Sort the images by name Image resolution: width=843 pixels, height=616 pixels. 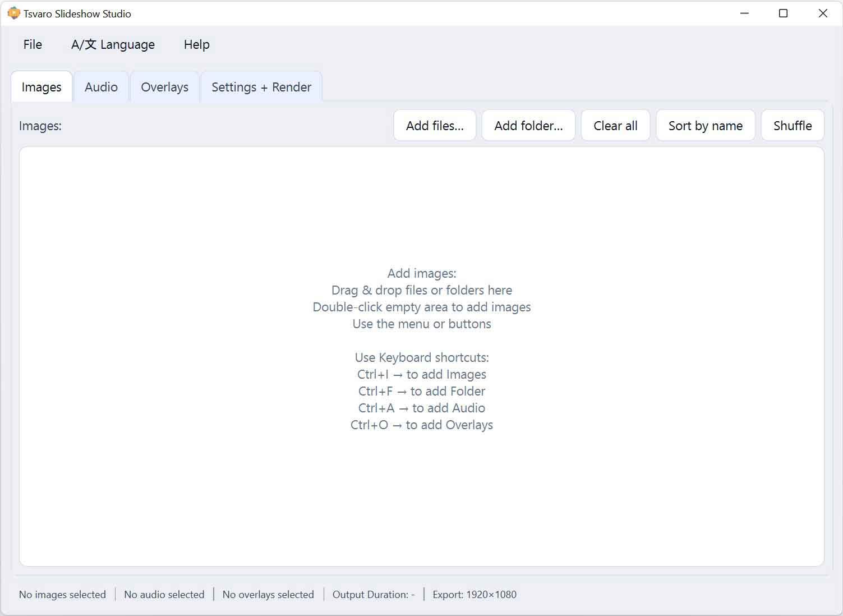(x=705, y=125)
